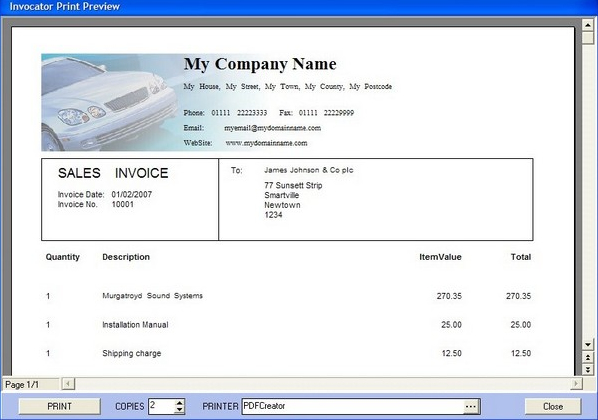Click the vertical scrollbar down arrow
Viewport: 598px width, 420px height.
588,345
